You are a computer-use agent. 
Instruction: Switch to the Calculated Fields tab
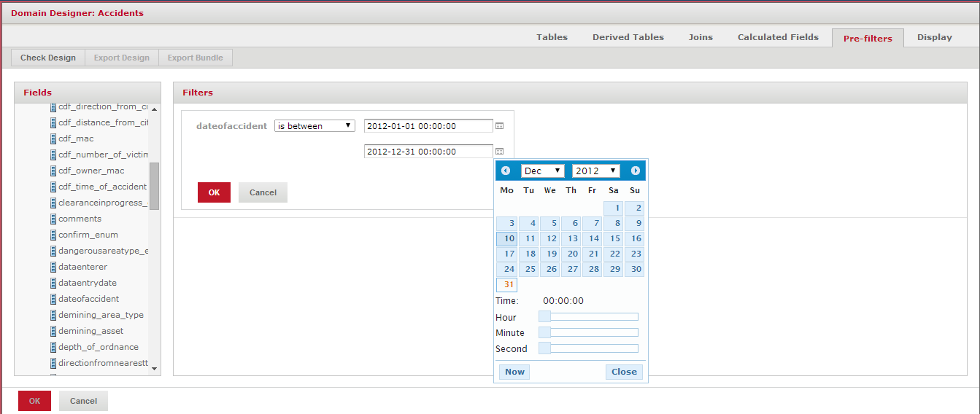click(x=778, y=37)
